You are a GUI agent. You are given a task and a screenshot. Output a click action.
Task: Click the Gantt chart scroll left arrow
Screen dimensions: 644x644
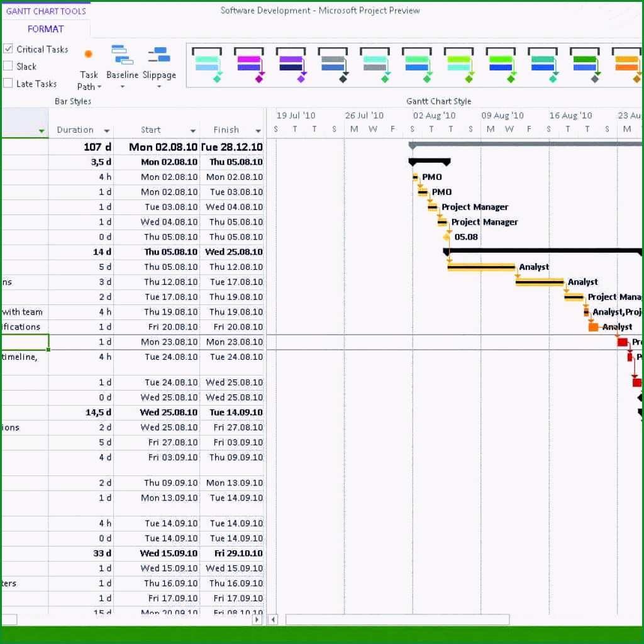click(273, 619)
